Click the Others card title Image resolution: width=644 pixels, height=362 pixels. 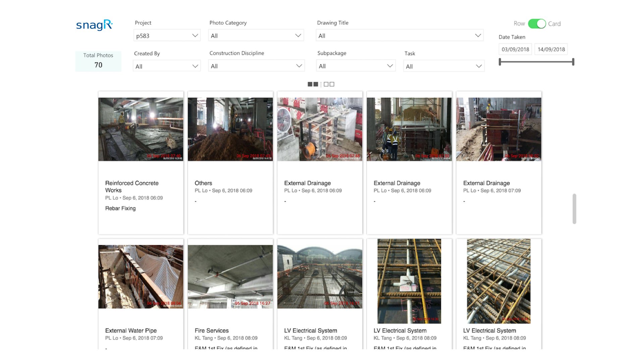point(203,183)
